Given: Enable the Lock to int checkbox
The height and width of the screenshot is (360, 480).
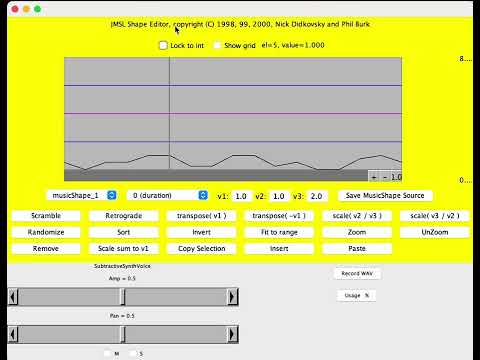Looking at the screenshot, I should click(163, 45).
